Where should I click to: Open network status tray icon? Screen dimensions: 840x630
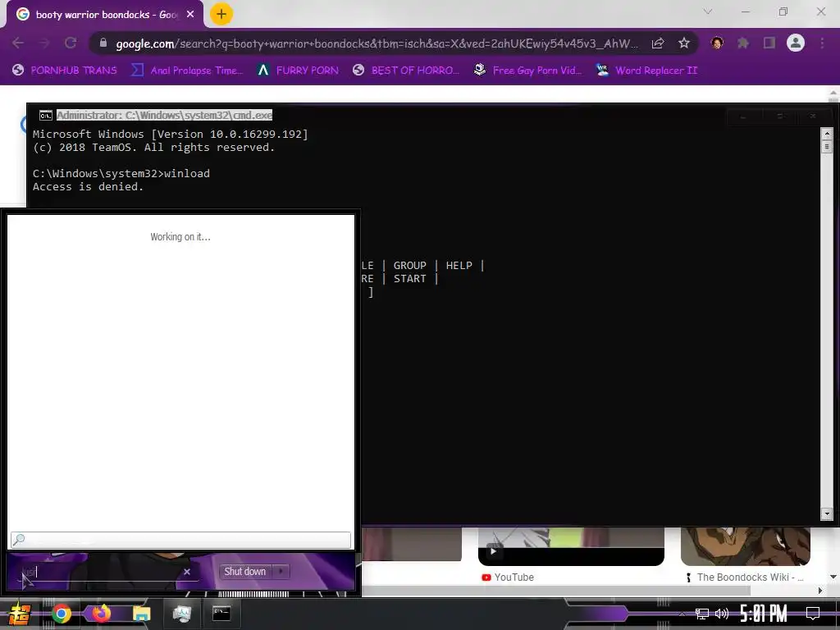(x=701, y=614)
